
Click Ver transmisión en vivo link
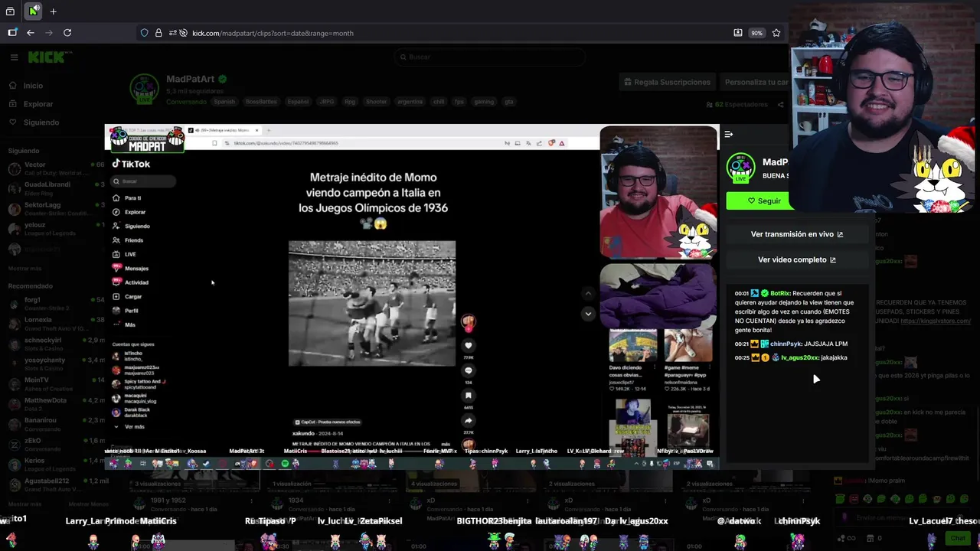click(x=796, y=234)
